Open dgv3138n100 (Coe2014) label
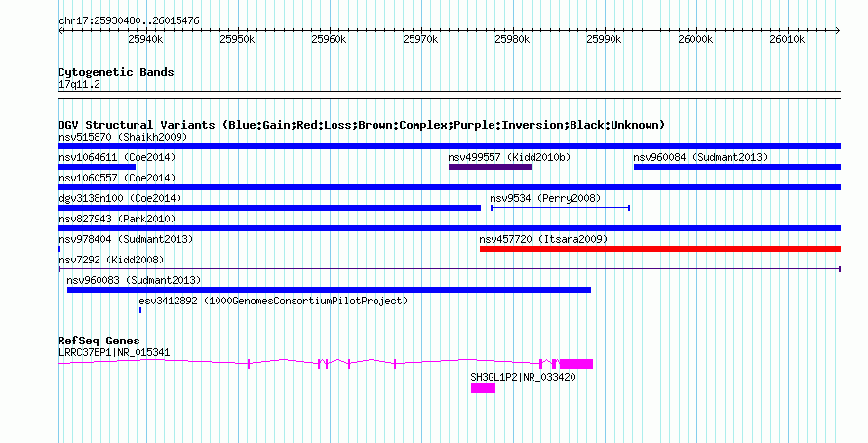The image size is (868, 443). (x=120, y=198)
